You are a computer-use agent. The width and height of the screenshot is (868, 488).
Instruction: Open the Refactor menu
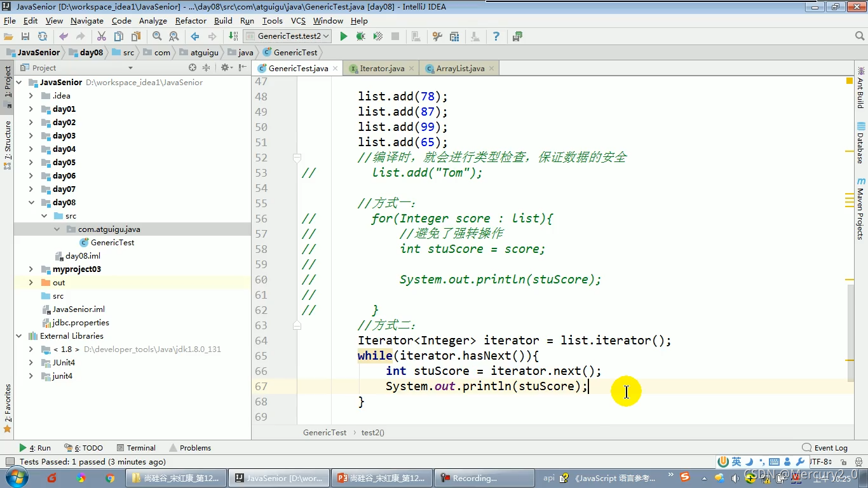click(x=191, y=20)
